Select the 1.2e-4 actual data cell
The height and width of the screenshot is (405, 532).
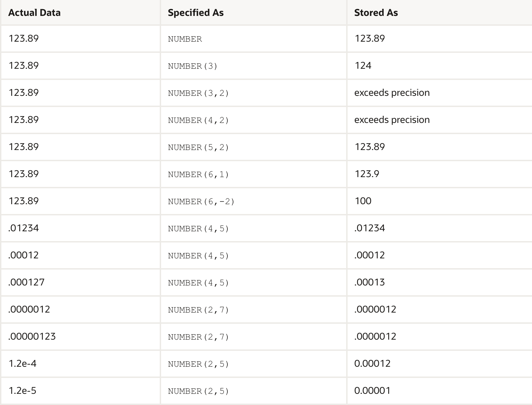click(22, 363)
